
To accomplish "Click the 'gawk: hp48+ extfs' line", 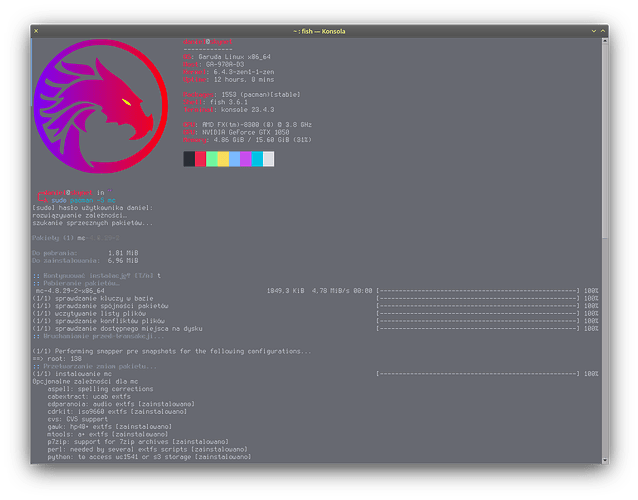I will [x=110, y=426].
